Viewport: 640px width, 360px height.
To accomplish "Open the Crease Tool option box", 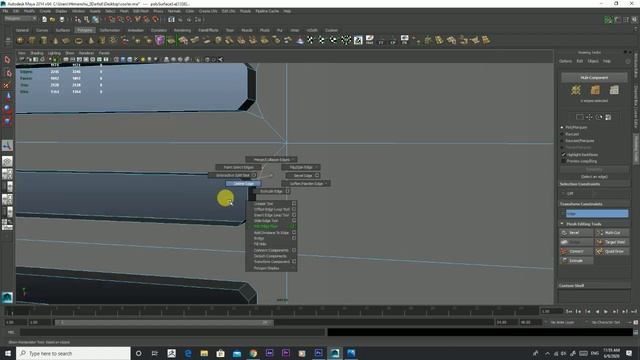I will (294, 203).
